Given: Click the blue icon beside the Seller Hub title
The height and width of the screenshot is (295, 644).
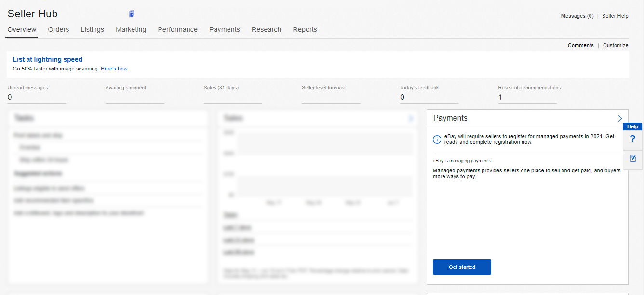Looking at the screenshot, I should point(132,14).
